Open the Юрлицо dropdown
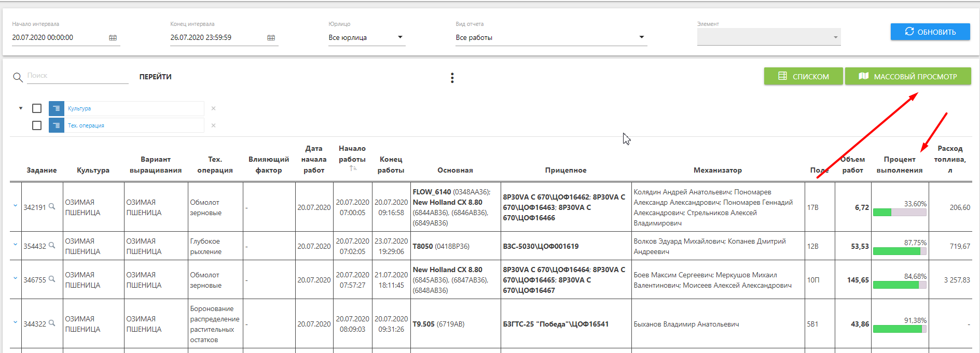The width and height of the screenshot is (980, 353). click(366, 37)
